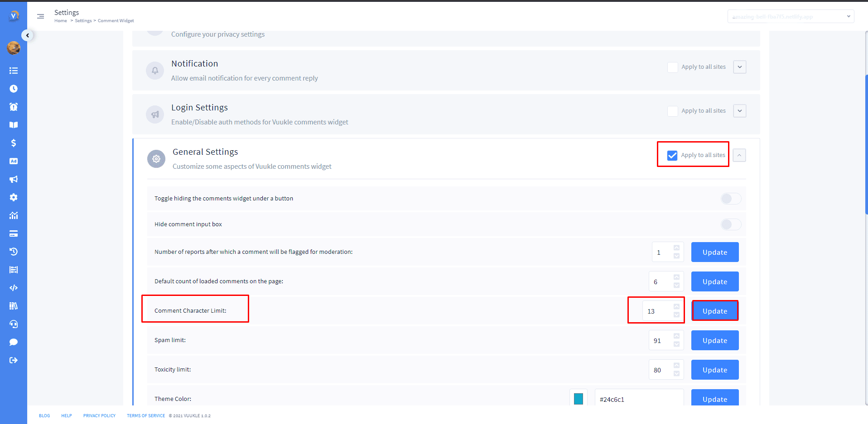Open the history icon in sidebar
Screen dimensions: 868x424
[14, 252]
